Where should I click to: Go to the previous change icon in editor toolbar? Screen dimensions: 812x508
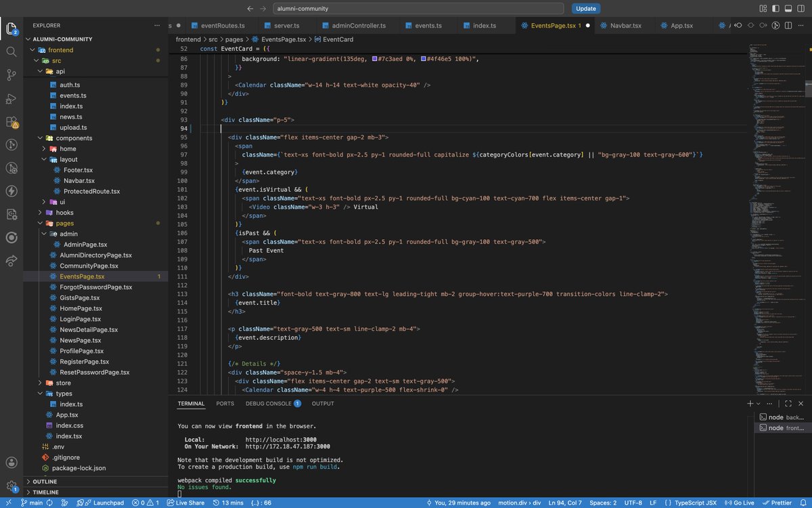coord(738,26)
